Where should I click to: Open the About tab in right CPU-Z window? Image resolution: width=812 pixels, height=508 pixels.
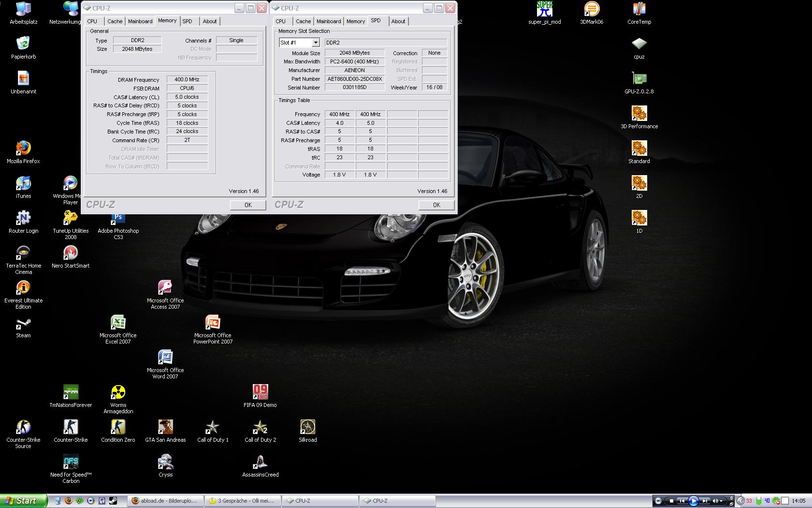[398, 21]
